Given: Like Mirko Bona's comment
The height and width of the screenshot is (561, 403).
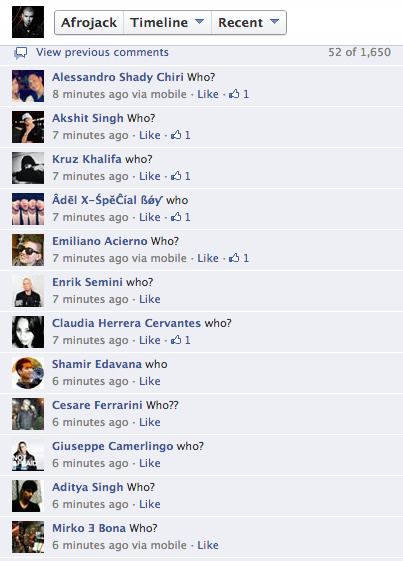Looking at the screenshot, I should pyautogui.click(x=208, y=545).
